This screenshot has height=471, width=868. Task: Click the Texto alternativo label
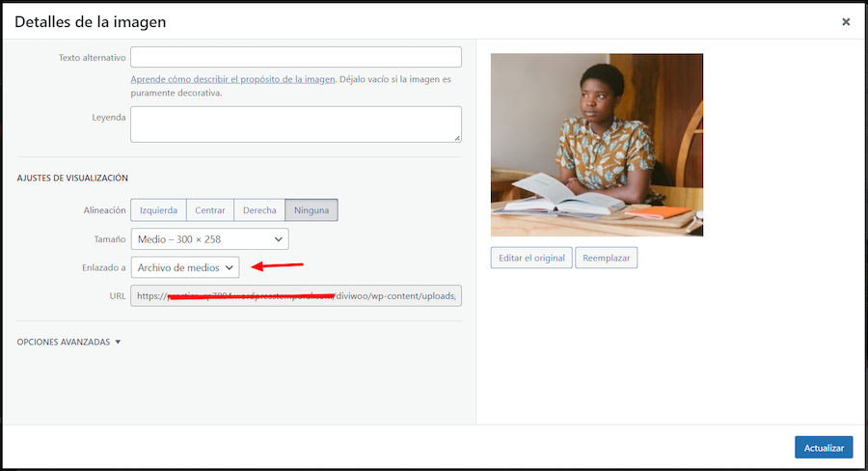pyautogui.click(x=92, y=58)
